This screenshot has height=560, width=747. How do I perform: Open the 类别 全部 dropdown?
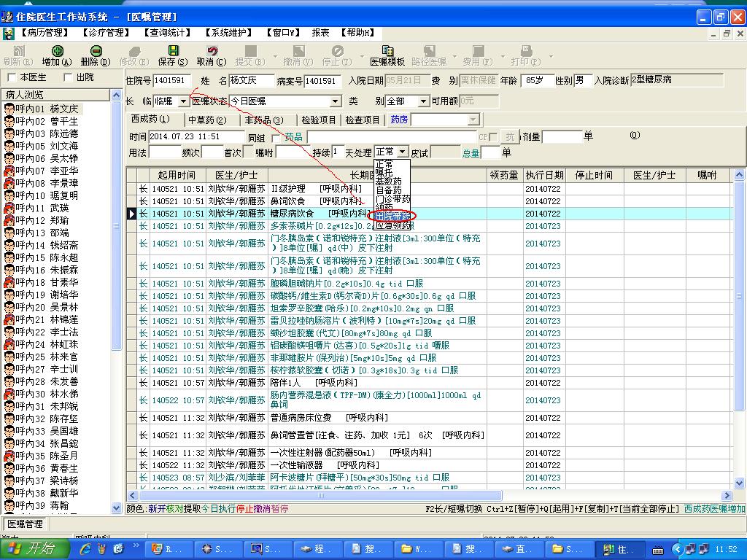pyautogui.click(x=423, y=101)
